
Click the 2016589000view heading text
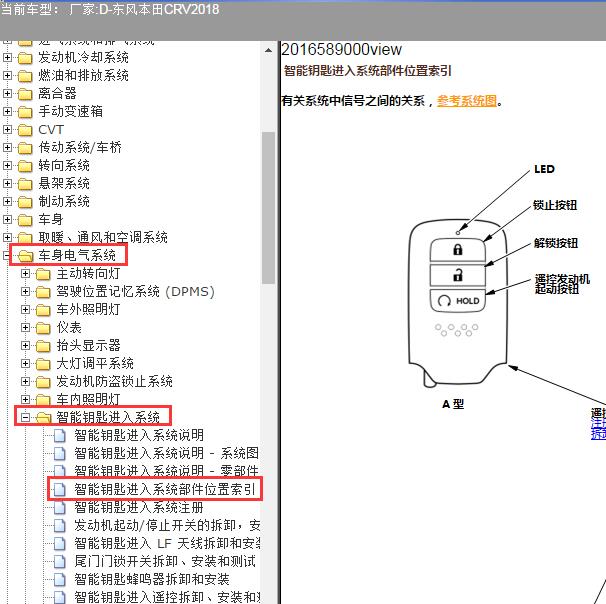[x=342, y=49]
